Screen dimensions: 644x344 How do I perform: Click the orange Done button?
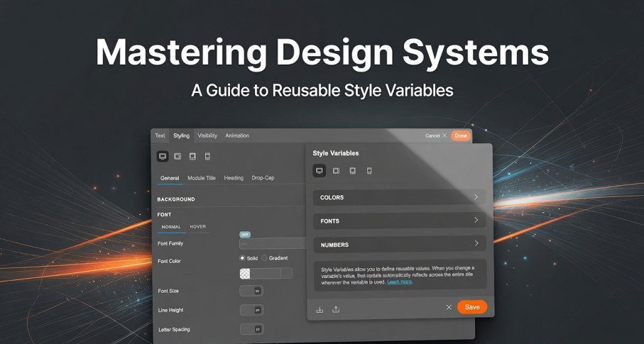point(460,135)
